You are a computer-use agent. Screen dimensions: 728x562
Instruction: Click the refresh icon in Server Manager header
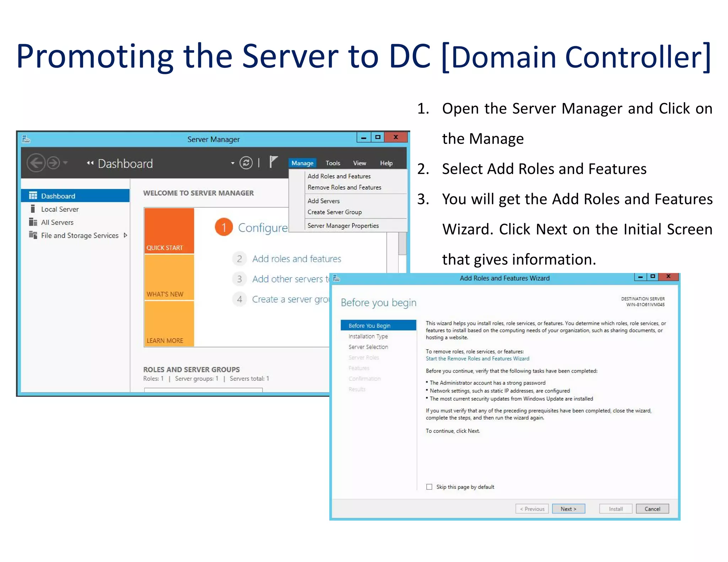pyautogui.click(x=246, y=163)
